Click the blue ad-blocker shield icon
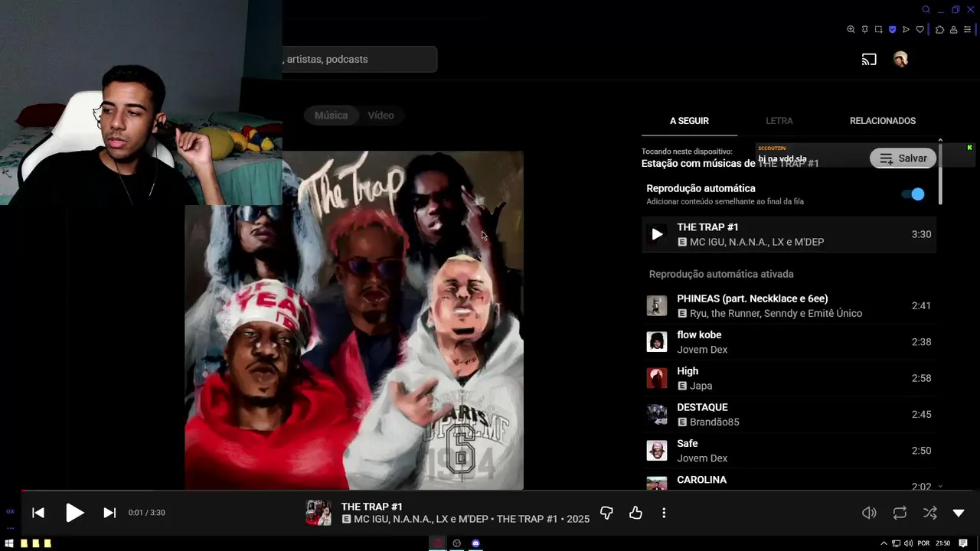The width and height of the screenshot is (980, 551). [x=892, y=30]
